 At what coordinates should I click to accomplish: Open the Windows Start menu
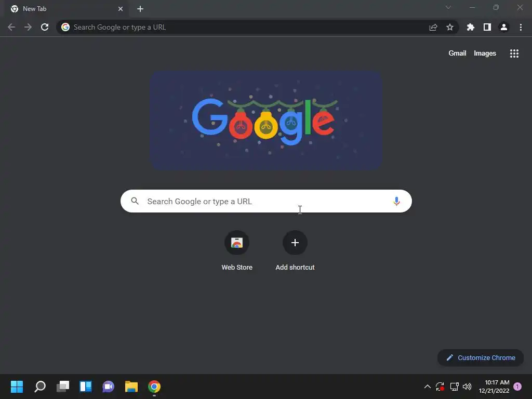coord(17,387)
